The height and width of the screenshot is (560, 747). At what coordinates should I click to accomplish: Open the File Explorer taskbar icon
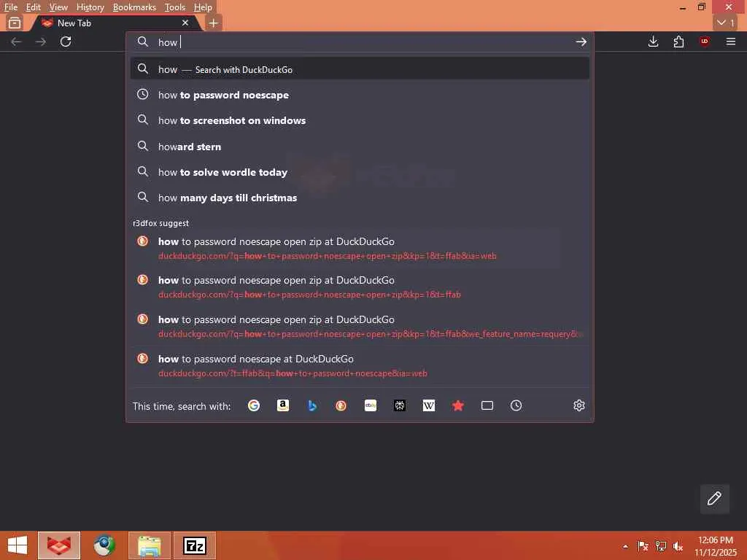(150, 545)
